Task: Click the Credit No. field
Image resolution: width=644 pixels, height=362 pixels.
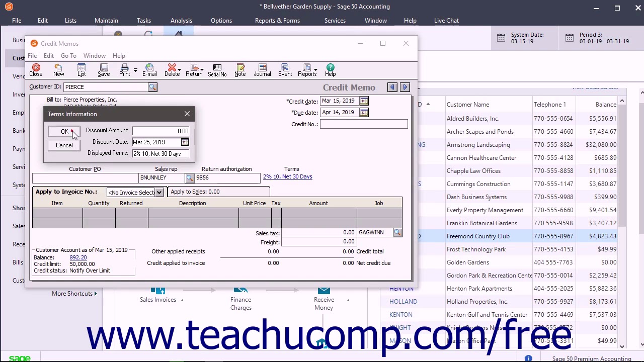Action: tap(364, 124)
